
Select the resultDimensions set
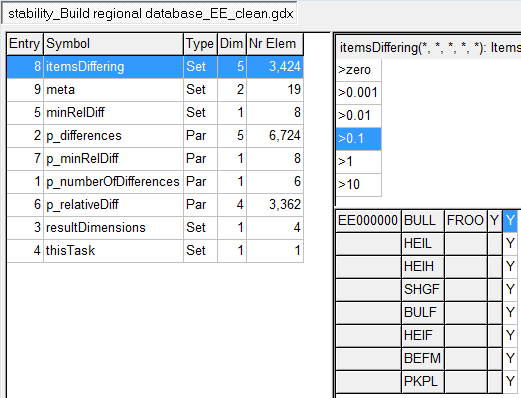155,228
